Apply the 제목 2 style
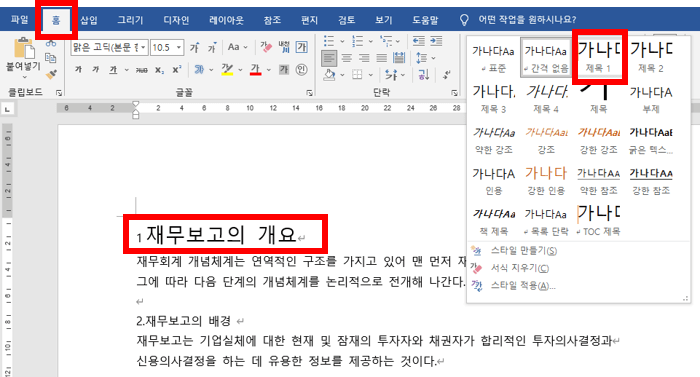This screenshot has width=700, height=377. click(x=651, y=57)
